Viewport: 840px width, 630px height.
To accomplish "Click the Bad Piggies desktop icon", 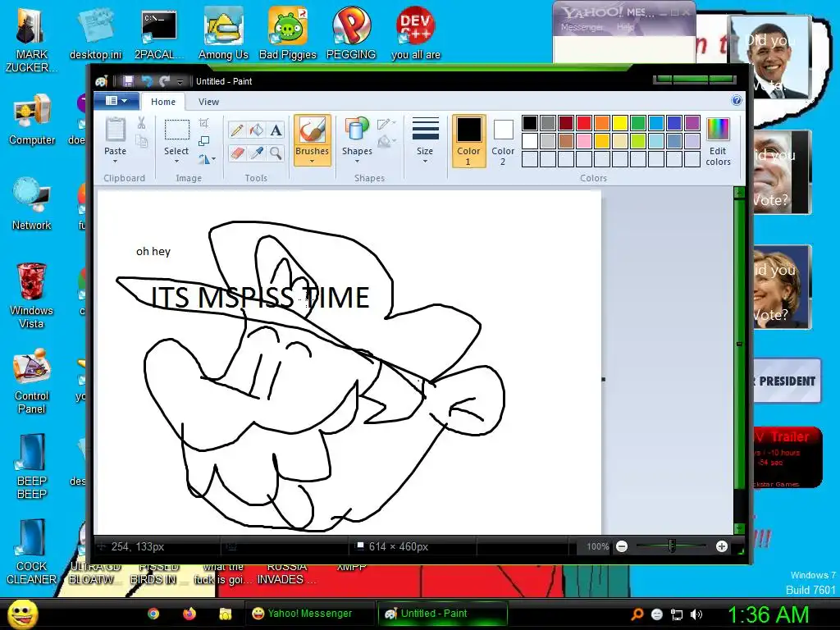I will pos(288,33).
